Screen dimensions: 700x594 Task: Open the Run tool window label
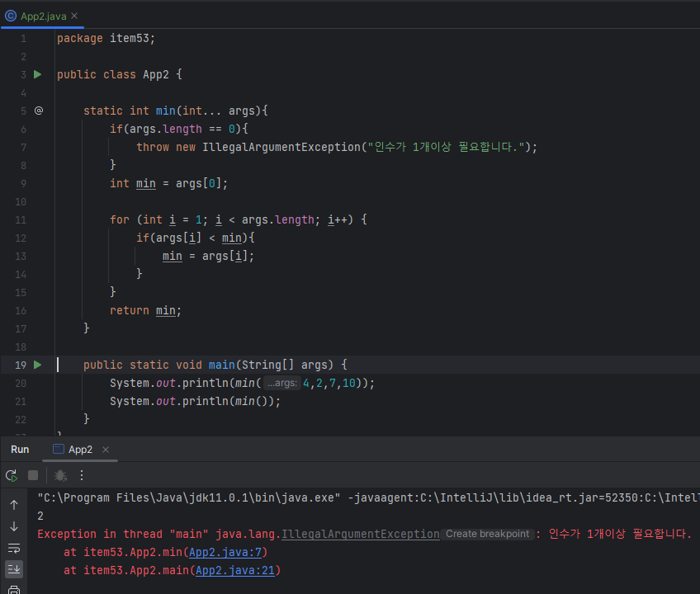tap(20, 450)
